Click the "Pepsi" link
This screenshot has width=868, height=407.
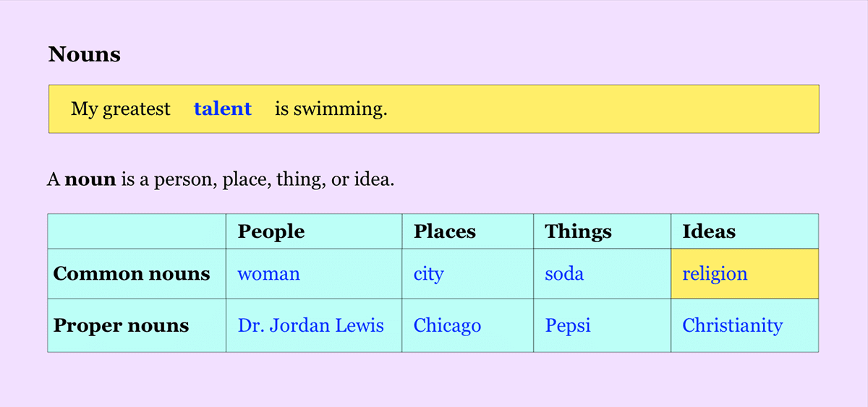pyautogui.click(x=567, y=325)
